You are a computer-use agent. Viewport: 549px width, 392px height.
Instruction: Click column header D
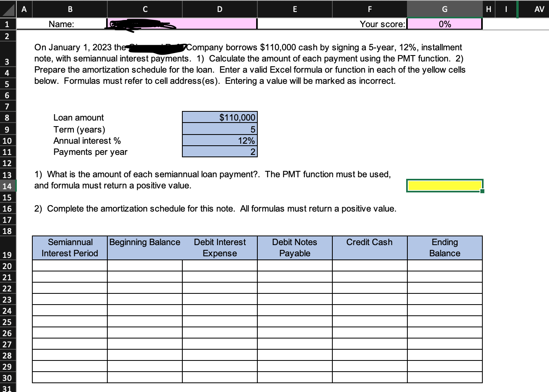[x=220, y=9]
